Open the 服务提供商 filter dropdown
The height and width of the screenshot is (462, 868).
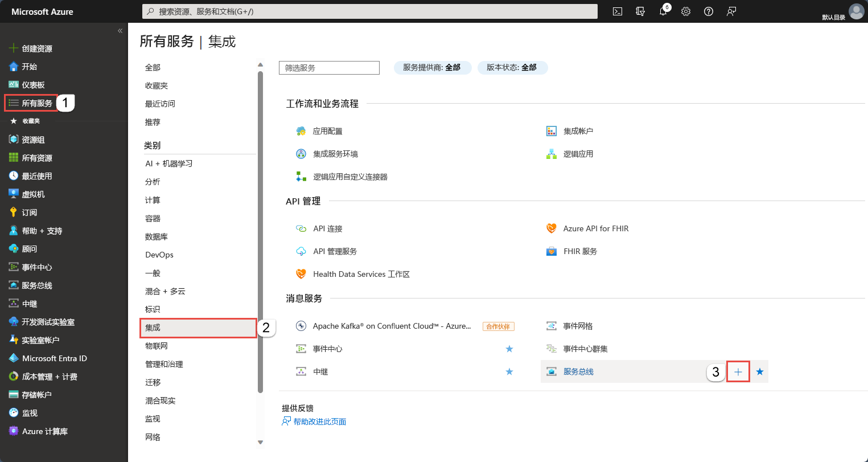(x=432, y=68)
